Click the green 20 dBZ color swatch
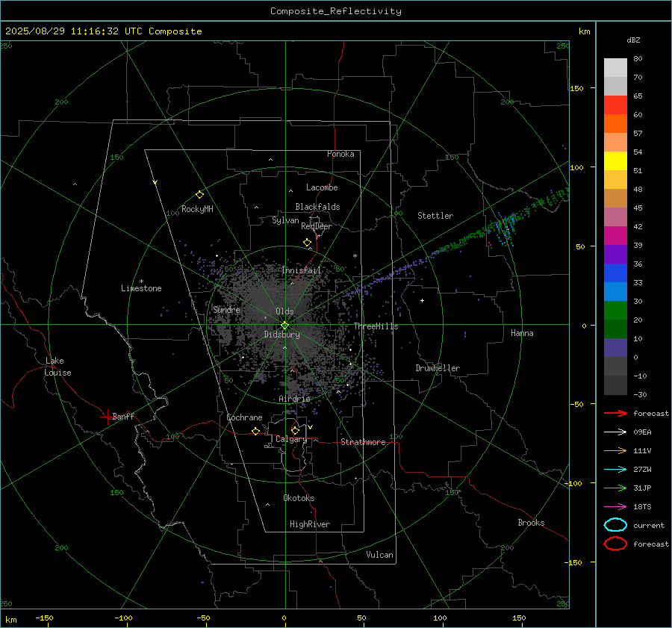The height and width of the screenshot is (628, 672). 615,311
